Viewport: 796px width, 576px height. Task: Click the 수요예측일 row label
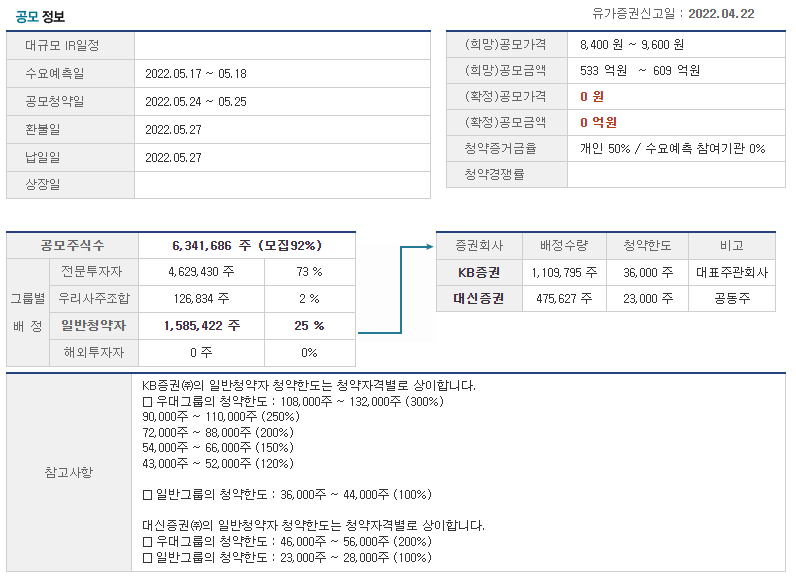click(55, 74)
